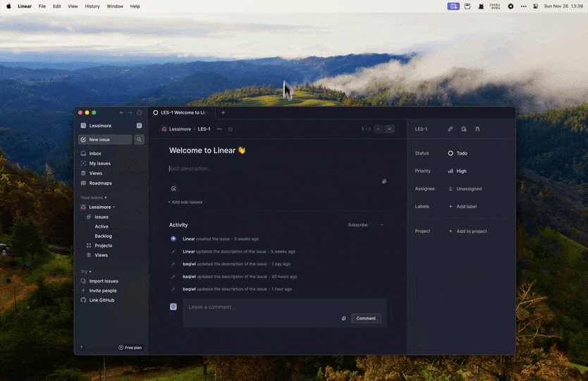Set assignee from Unassigned
Image resolution: width=588 pixels, height=381 pixels.
click(465, 189)
